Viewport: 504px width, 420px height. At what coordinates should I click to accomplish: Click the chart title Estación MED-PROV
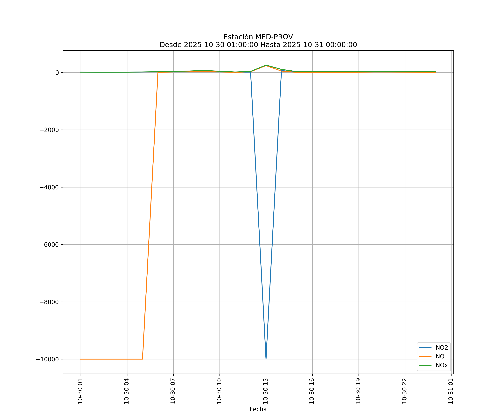[258, 37]
